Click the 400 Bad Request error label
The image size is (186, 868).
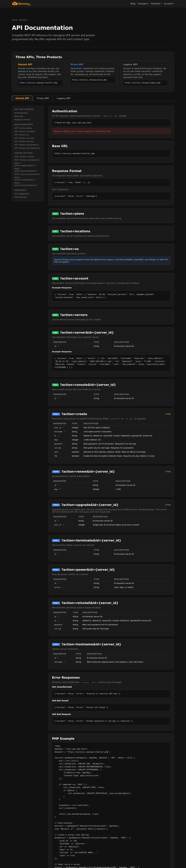point(61,714)
